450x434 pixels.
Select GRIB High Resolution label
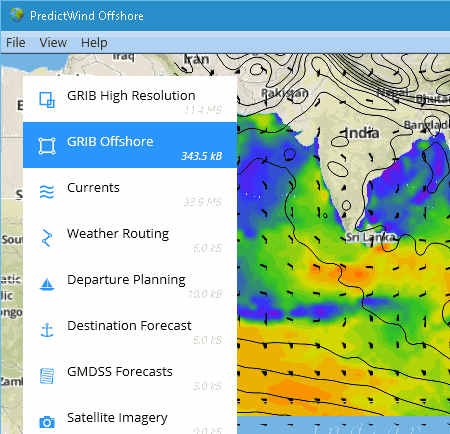click(x=131, y=96)
